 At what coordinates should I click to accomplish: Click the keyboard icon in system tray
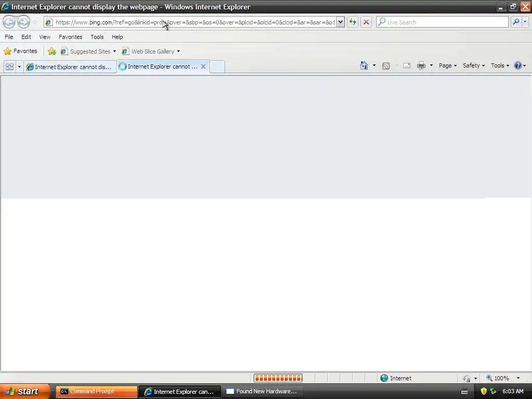point(464,392)
